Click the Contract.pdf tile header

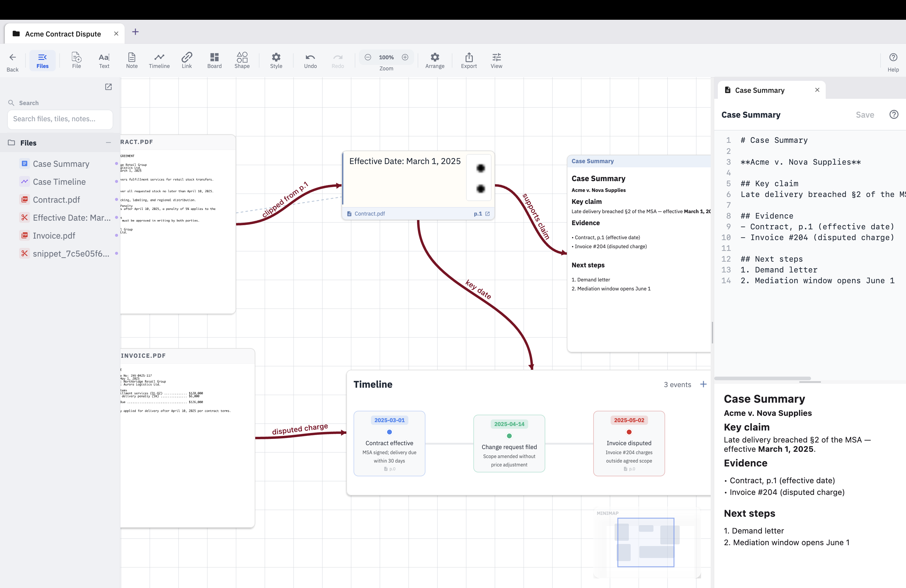tap(178, 142)
